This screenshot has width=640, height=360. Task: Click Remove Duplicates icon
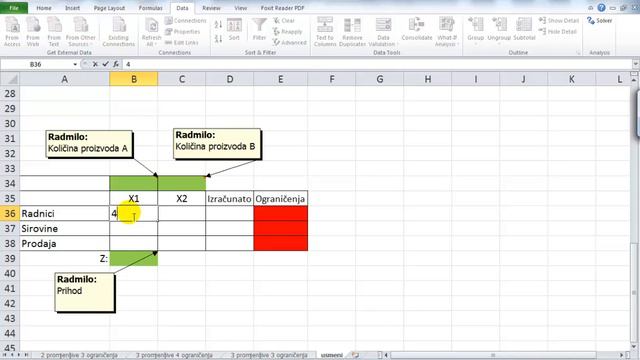coord(352,32)
